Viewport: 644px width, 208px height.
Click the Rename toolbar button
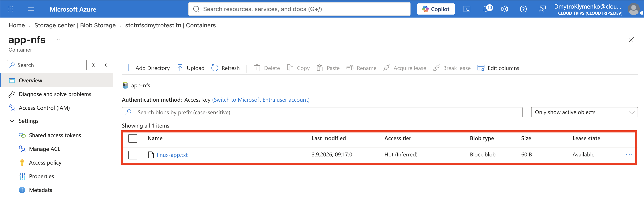tap(361, 68)
